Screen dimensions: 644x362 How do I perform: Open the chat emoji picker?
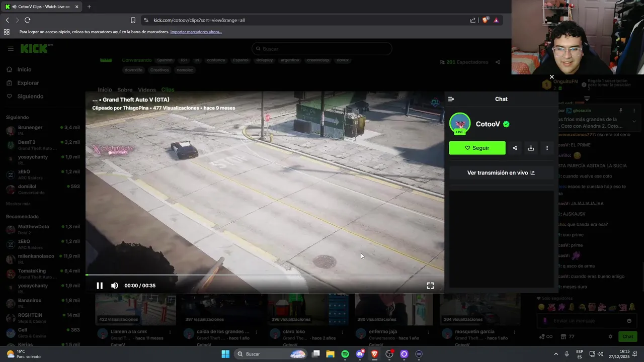point(629,321)
